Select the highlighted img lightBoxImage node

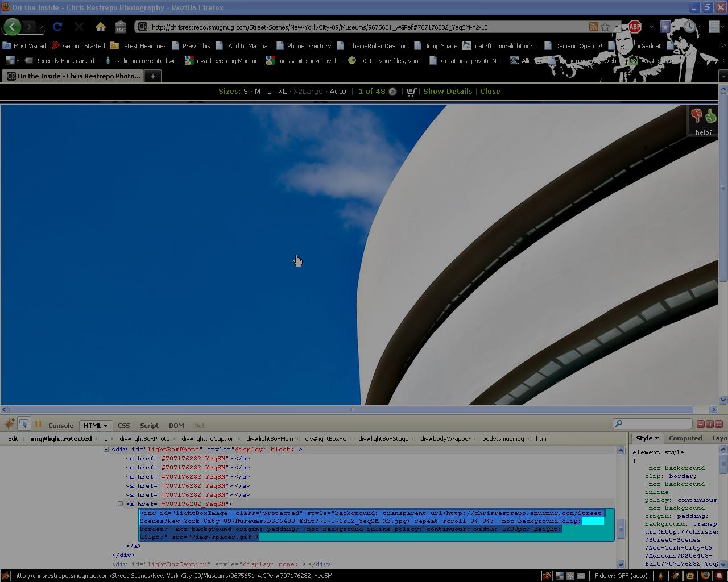pyautogui.click(x=377, y=525)
